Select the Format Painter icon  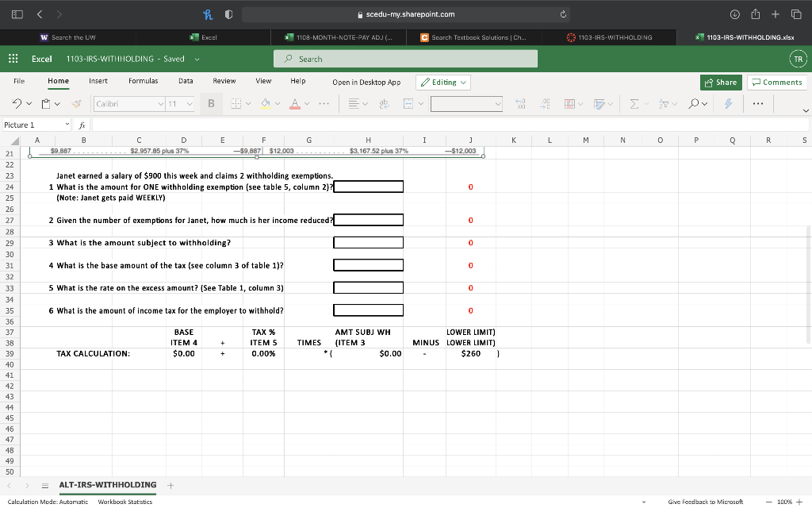[76, 103]
